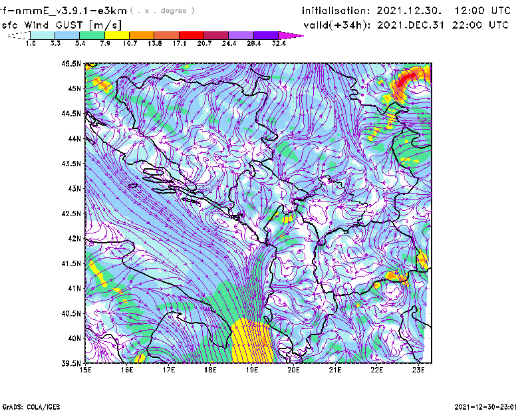
Task: Click the legend value 13.8
Action: point(155,43)
